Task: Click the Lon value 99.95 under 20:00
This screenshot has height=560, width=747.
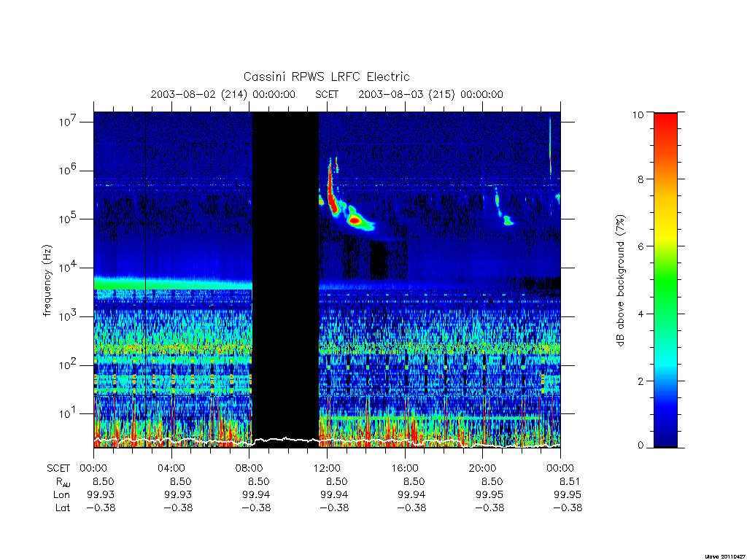Action: [489, 495]
